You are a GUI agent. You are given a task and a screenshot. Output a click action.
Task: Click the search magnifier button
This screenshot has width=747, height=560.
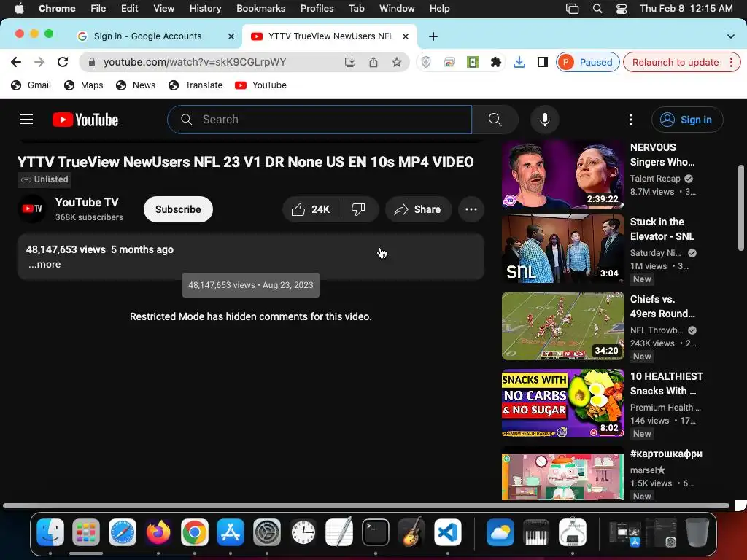495,120
